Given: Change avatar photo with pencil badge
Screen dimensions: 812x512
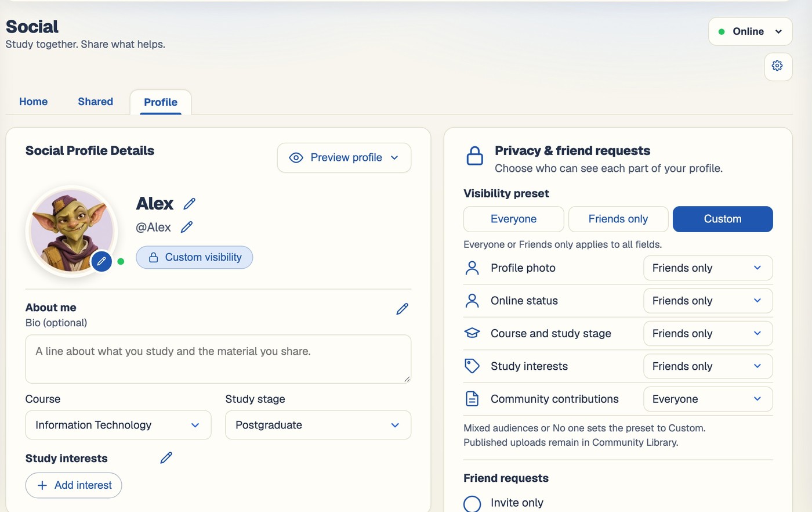Looking at the screenshot, I should click(101, 261).
